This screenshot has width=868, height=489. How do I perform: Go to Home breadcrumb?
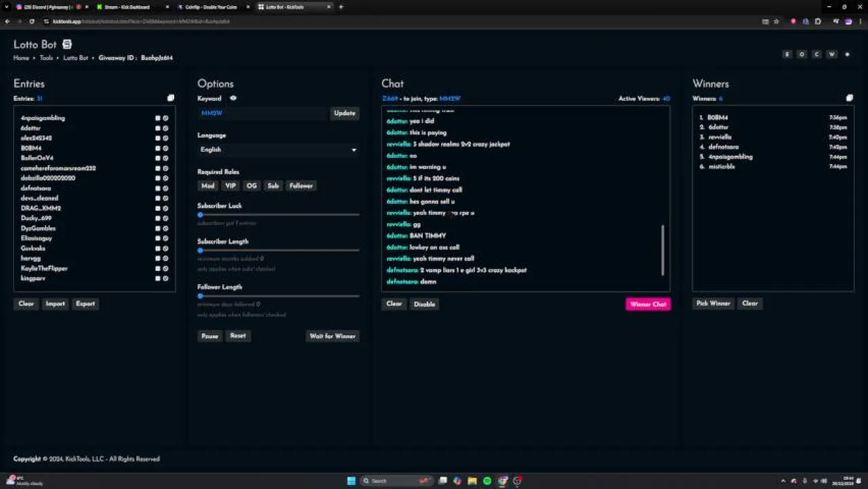click(x=21, y=58)
